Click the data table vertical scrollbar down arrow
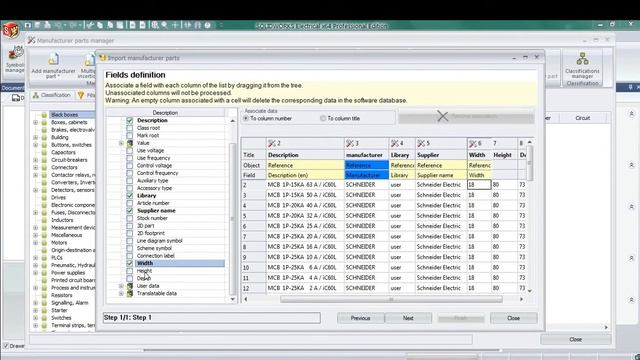Viewport: 640px width, 360px height. pos(530,291)
